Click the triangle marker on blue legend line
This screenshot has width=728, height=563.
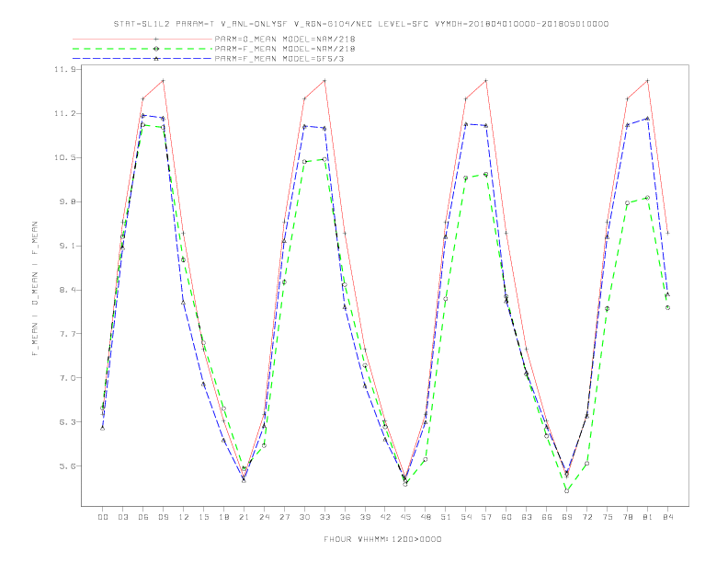click(156, 59)
